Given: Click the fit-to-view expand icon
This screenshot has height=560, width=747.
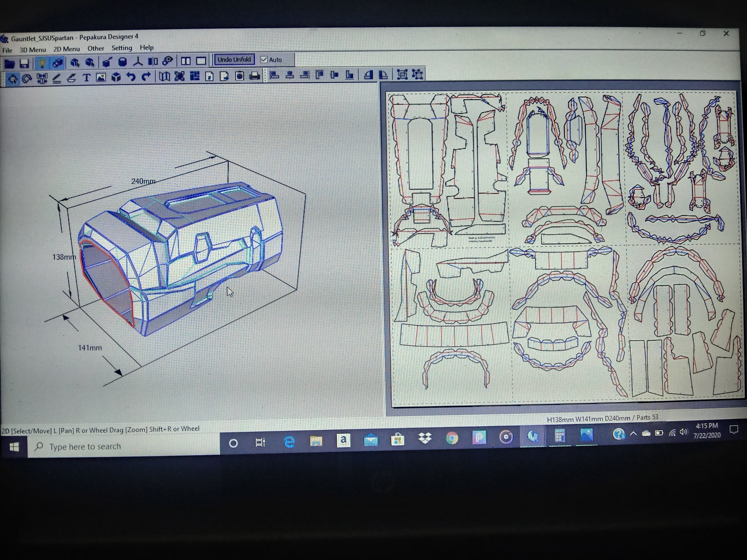Looking at the screenshot, I should tap(179, 76).
